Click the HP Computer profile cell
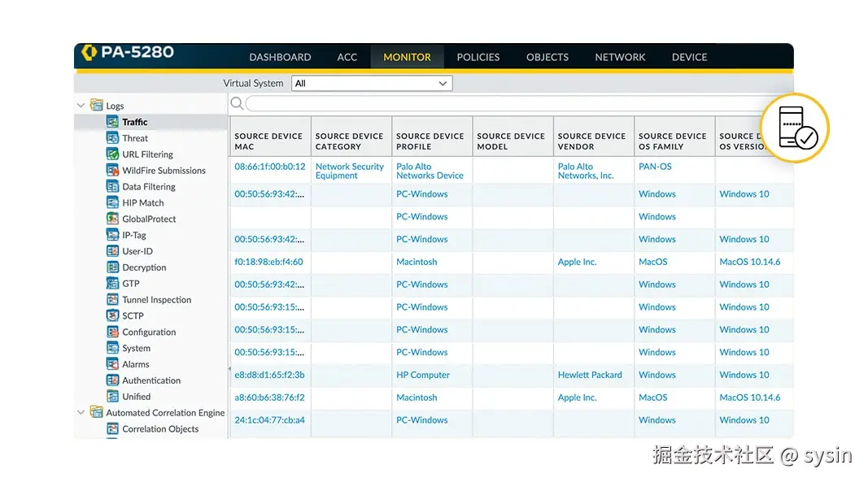868x482 pixels. coord(423,375)
